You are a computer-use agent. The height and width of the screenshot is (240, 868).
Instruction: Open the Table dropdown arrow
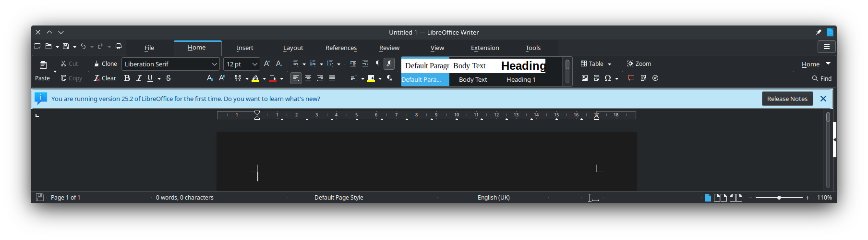pyautogui.click(x=610, y=64)
